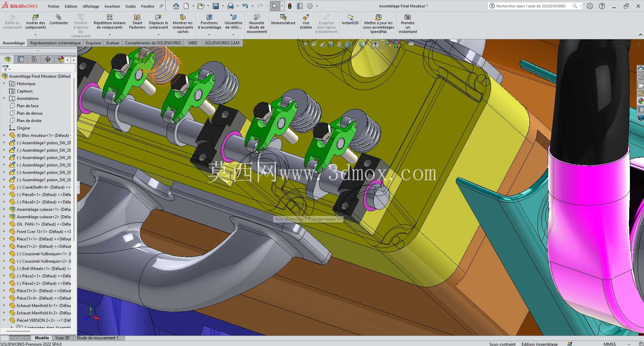644x346 pixels.
Task: Click the File Properties list icon
Action: pyautogui.click(x=300, y=6)
